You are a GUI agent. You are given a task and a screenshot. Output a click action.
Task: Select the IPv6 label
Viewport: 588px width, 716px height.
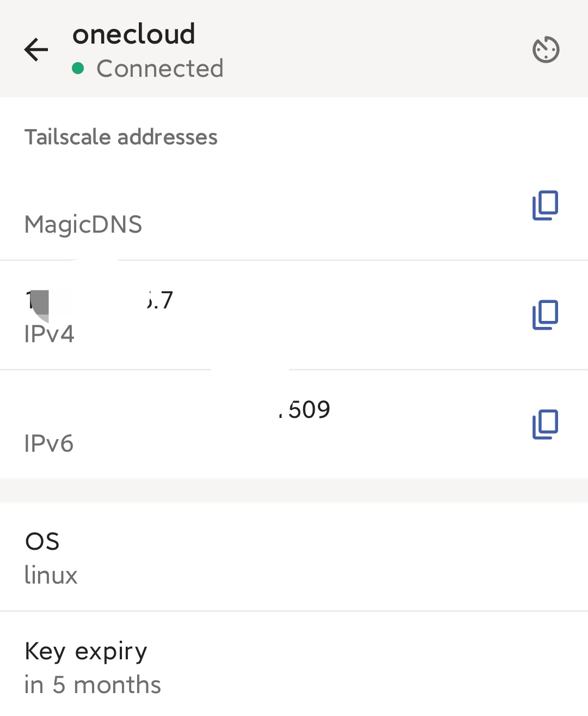click(49, 444)
